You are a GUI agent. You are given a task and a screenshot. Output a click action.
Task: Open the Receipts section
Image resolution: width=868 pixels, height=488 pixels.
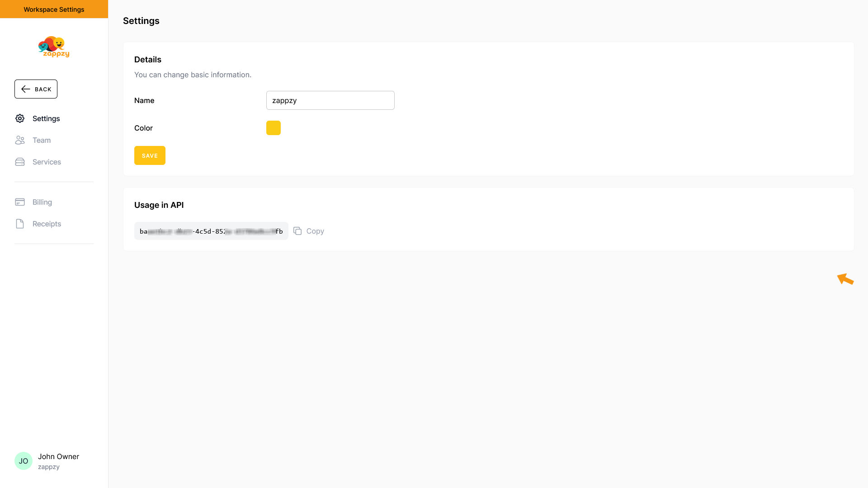tap(47, 224)
